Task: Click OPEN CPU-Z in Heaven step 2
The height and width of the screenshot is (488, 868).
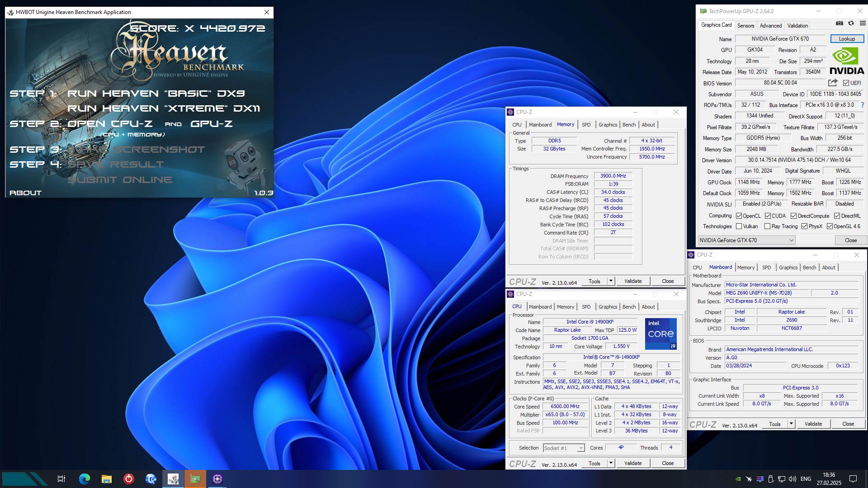Action: pyautogui.click(x=110, y=124)
